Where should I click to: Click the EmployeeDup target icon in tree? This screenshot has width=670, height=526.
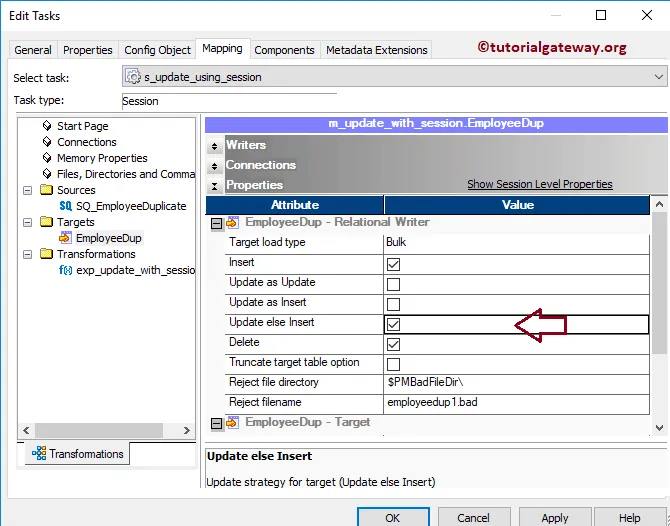click(x=65, y=238)
